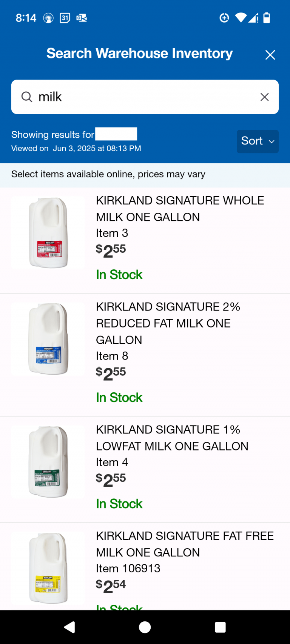Tap the whole milk $2.55 price
The image size is (290, 644).
point(111,251)
